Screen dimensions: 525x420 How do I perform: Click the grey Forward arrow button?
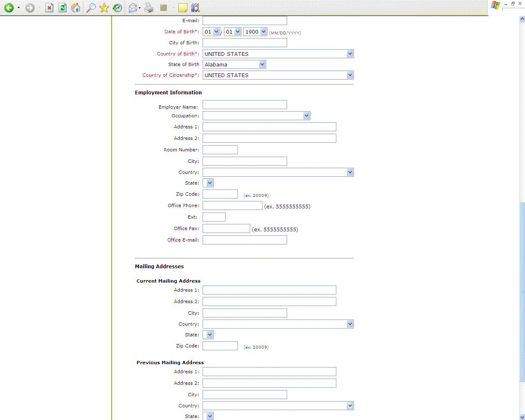pyautogui.click(x=30, y=8)
